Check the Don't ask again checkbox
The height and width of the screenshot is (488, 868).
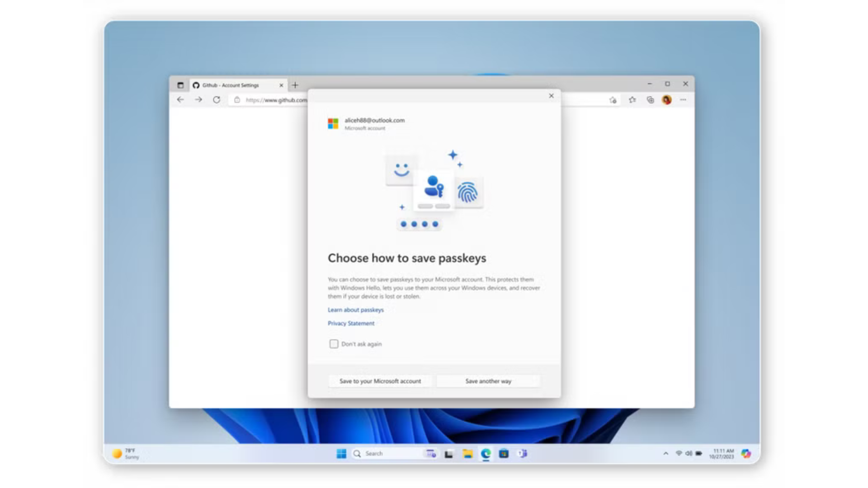tap(334, 344)
